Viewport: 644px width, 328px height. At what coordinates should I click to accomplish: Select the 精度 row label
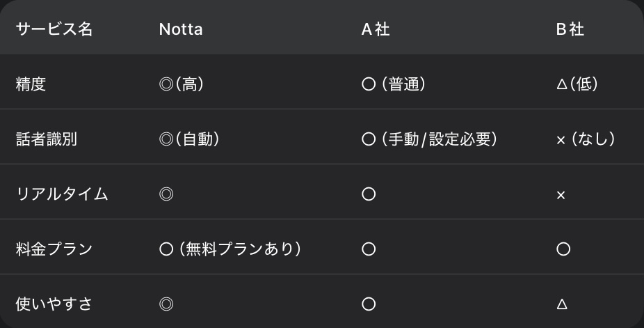[x=31, y=84]
